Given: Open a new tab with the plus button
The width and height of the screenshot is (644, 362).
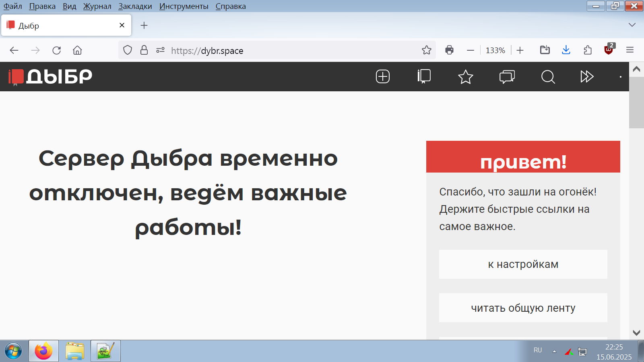Looking at the screenshot, I should coord(144,25).
